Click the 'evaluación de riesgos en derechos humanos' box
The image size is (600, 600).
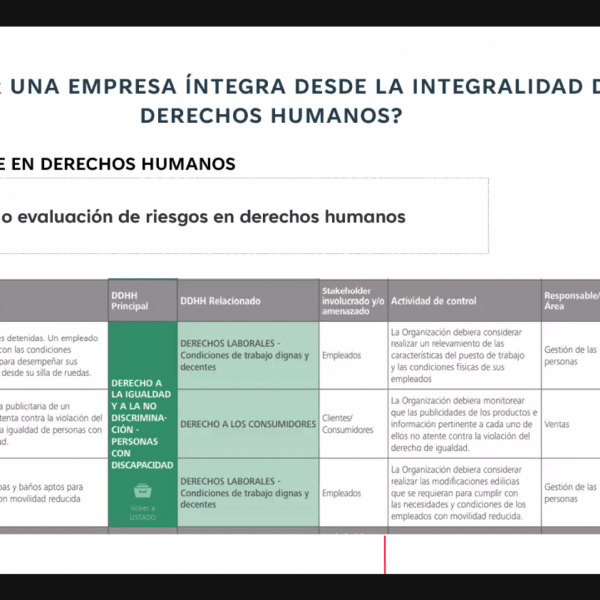point(243,216)
